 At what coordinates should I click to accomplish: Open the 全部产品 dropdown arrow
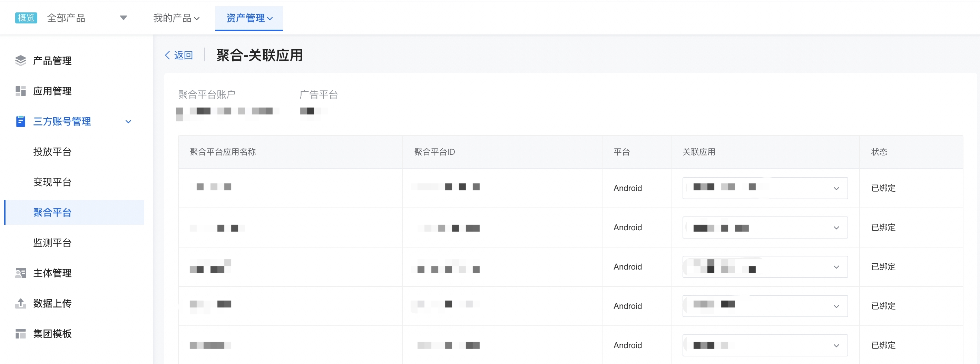[x=123, y=18]
